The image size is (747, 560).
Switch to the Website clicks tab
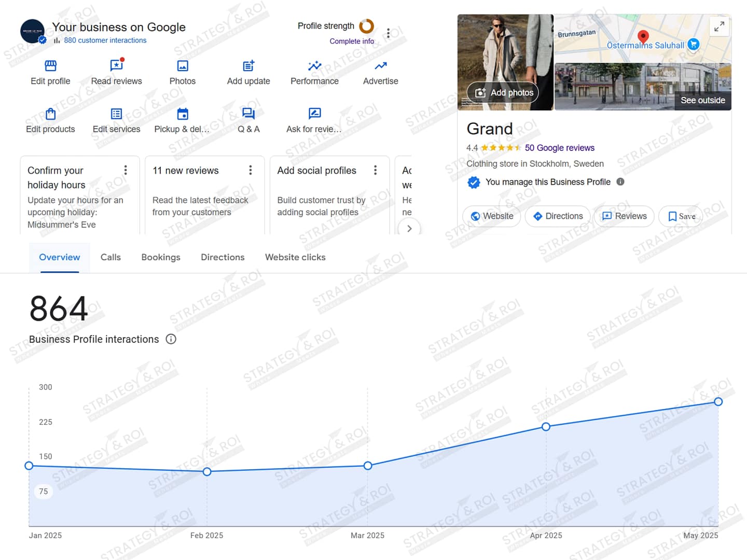295,257
